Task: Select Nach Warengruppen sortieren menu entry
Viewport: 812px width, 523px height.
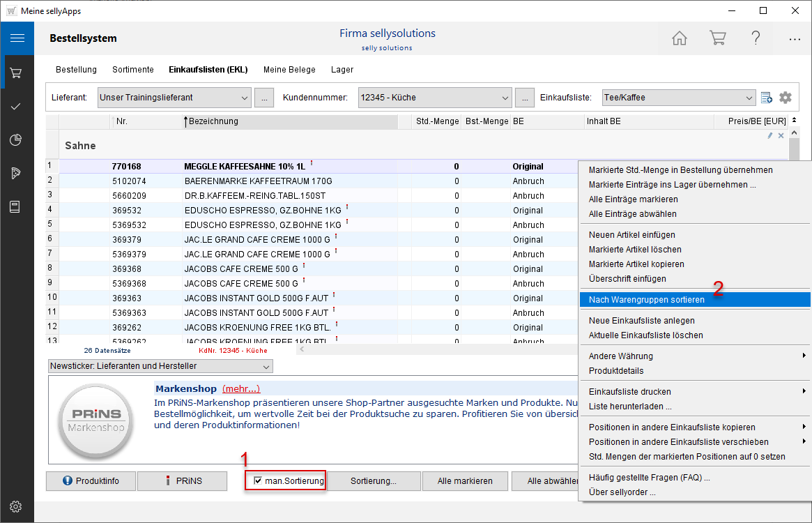Action: [646, 300]
